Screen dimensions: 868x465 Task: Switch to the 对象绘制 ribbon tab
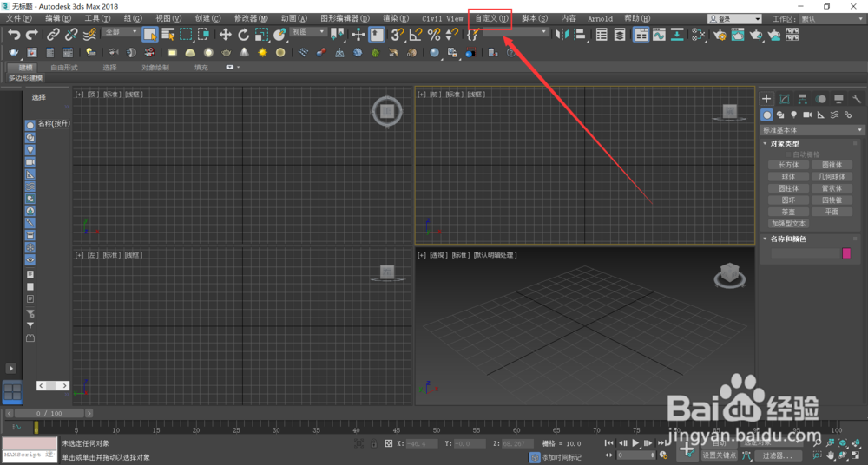[155, 68]
